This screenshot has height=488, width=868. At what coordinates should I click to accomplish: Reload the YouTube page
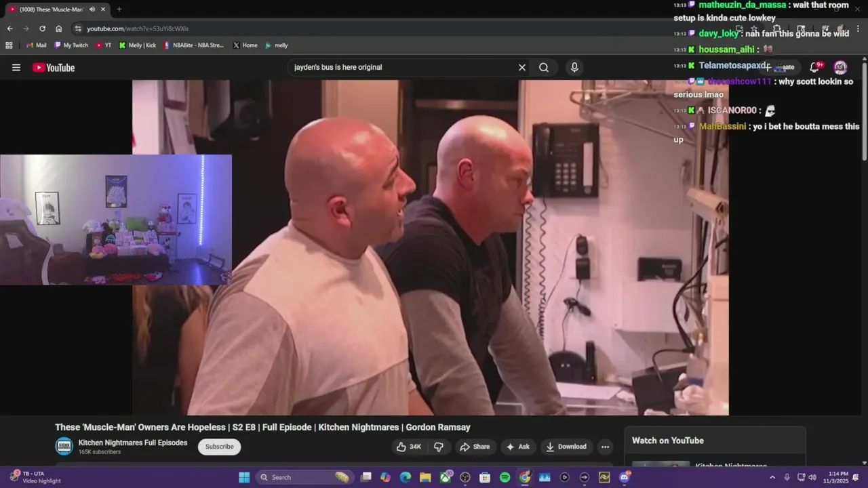42,28
